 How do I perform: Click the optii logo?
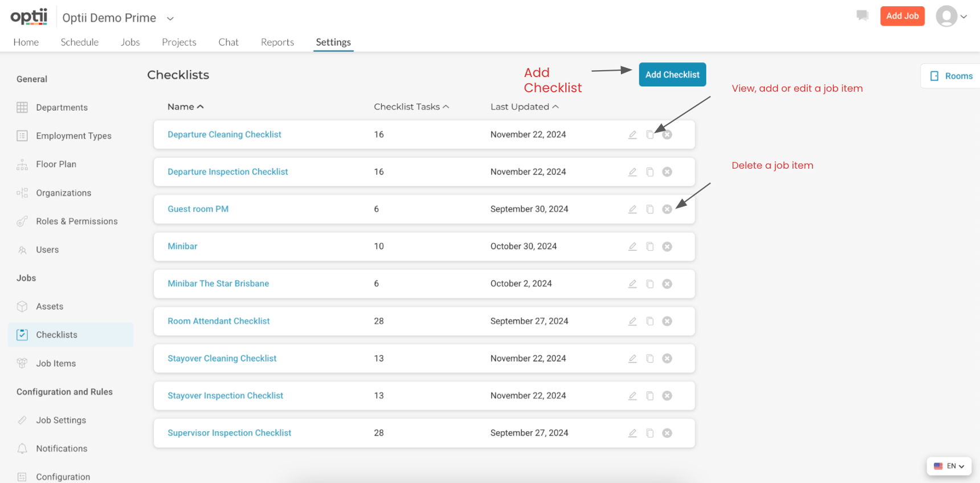(29, 17)
